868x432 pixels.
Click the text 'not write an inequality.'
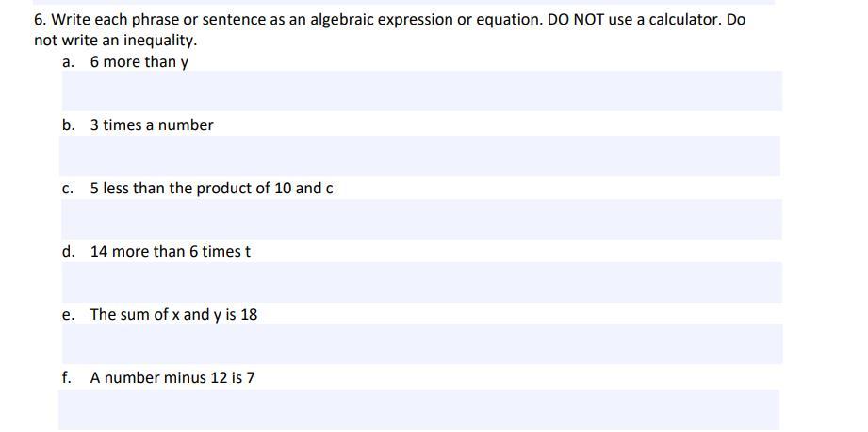(x=115, y=41)
